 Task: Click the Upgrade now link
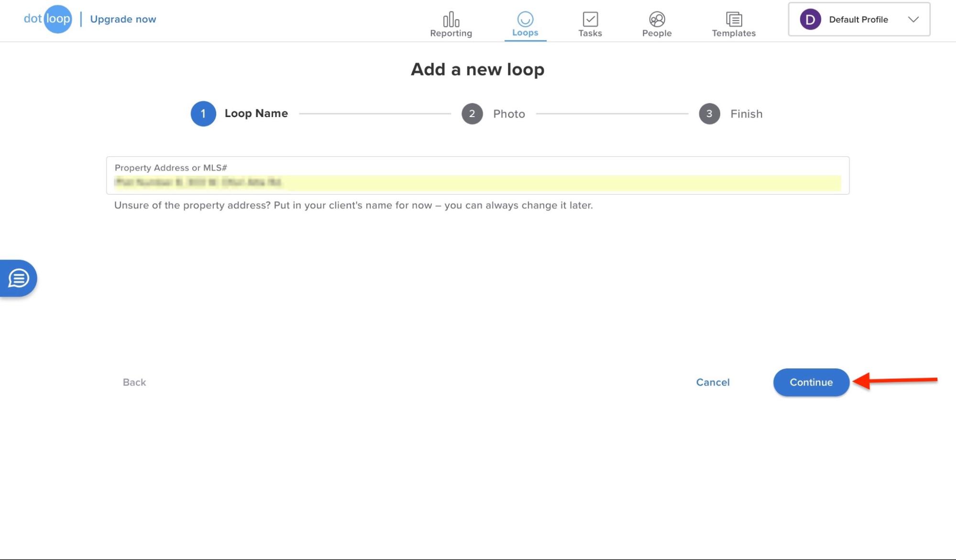[x=123, y=19]
